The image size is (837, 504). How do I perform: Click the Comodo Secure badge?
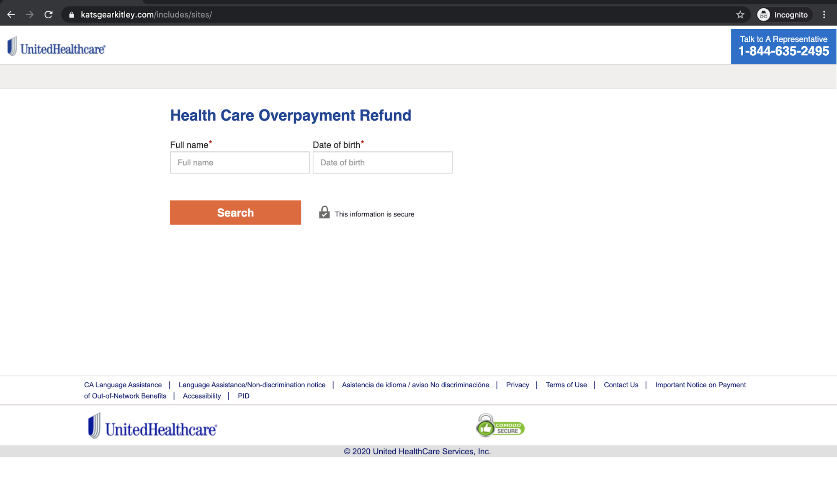[x=500, y=426]
